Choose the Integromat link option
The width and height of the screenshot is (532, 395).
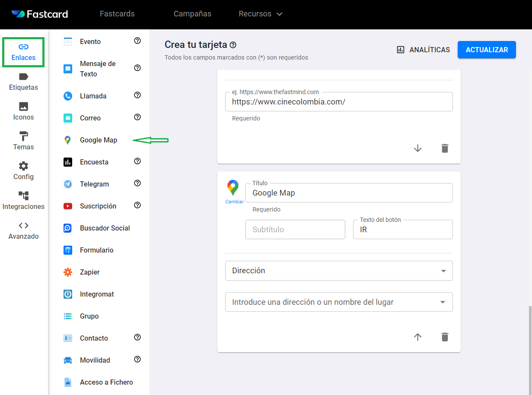(x=97, y=294)
